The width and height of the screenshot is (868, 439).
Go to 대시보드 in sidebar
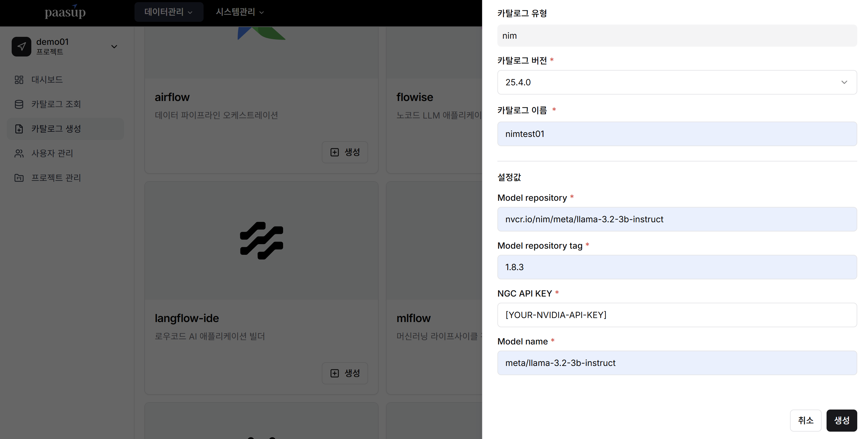pyautogui.click(x=65, y=80)
